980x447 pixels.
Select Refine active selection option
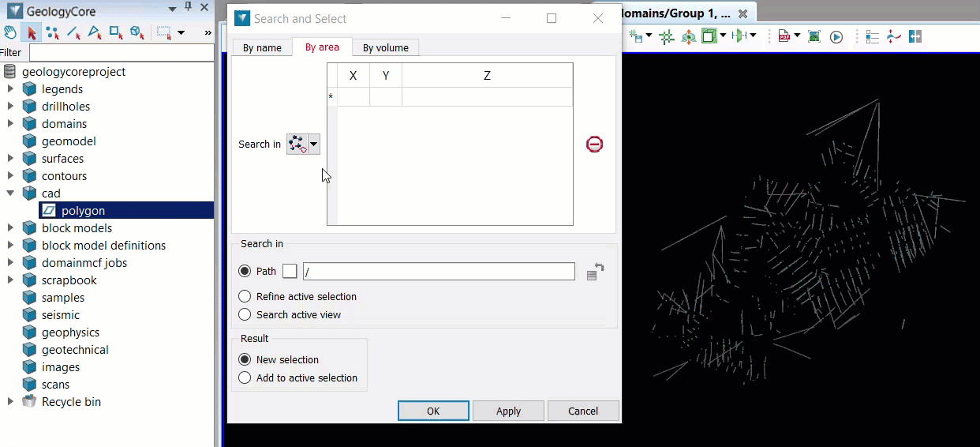[245, 296]
